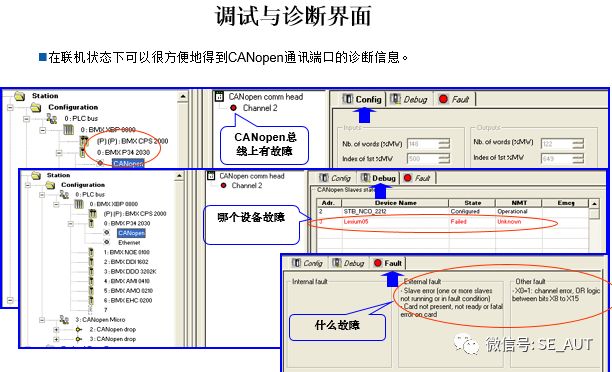Click icon beside 3: CANopen drop

(x=79, y=339)
